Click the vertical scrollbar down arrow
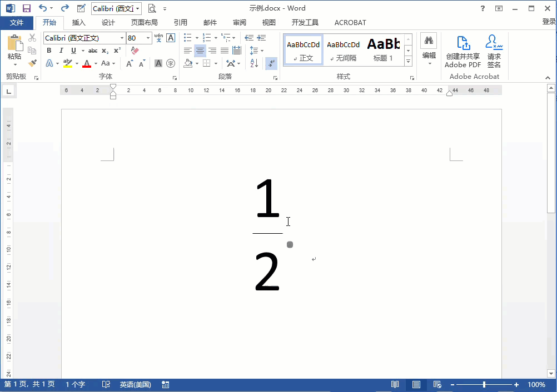The height and width of the screenshot is (392, 557). (x=551, y=373)
